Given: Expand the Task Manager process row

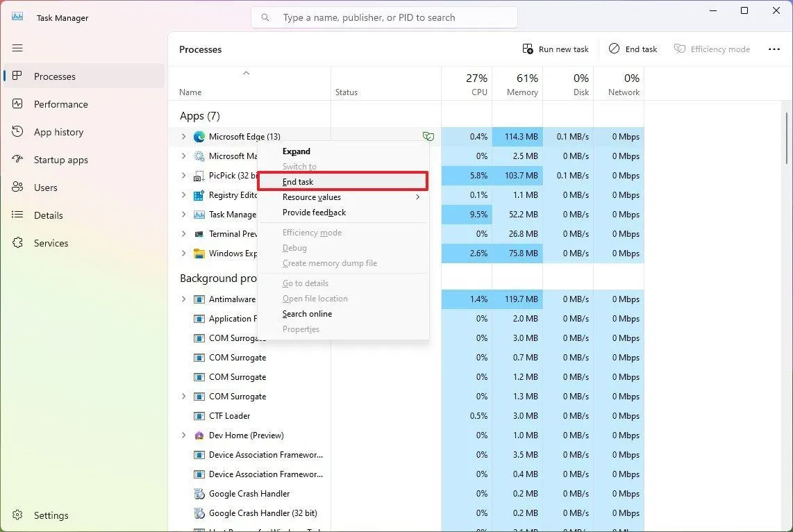Looking at the screenshot, I should point(183,215).
